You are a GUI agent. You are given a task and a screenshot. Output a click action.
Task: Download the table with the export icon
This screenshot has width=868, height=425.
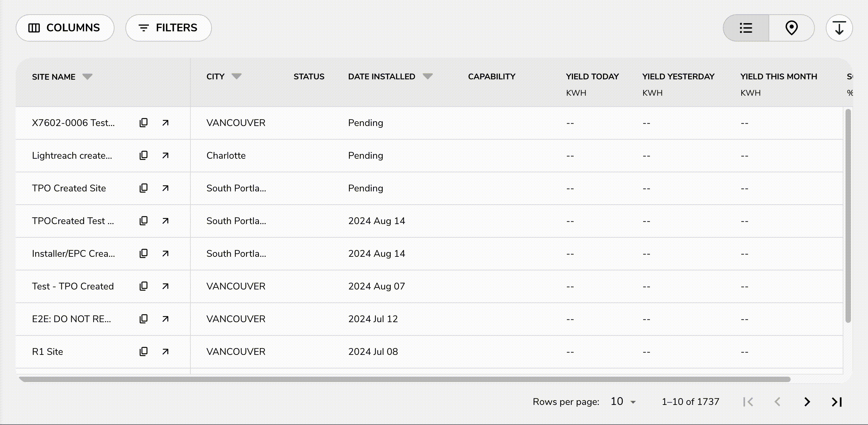pos(839,28)
